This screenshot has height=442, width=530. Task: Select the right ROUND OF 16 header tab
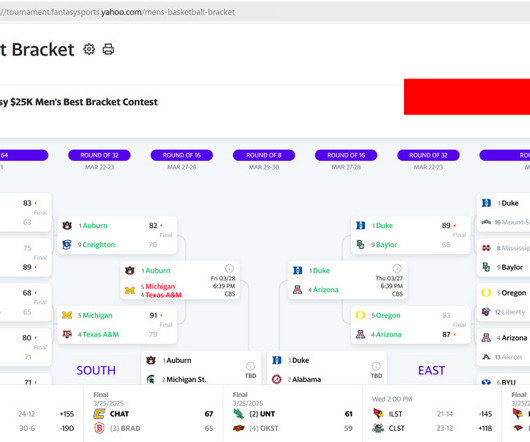point(346,155)
